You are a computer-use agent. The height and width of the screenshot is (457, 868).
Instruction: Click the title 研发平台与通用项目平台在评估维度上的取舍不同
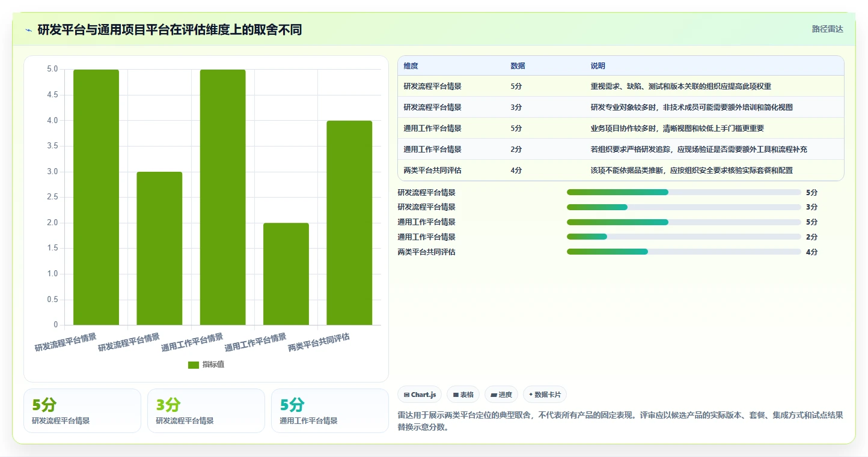click(x=170, y=29)
